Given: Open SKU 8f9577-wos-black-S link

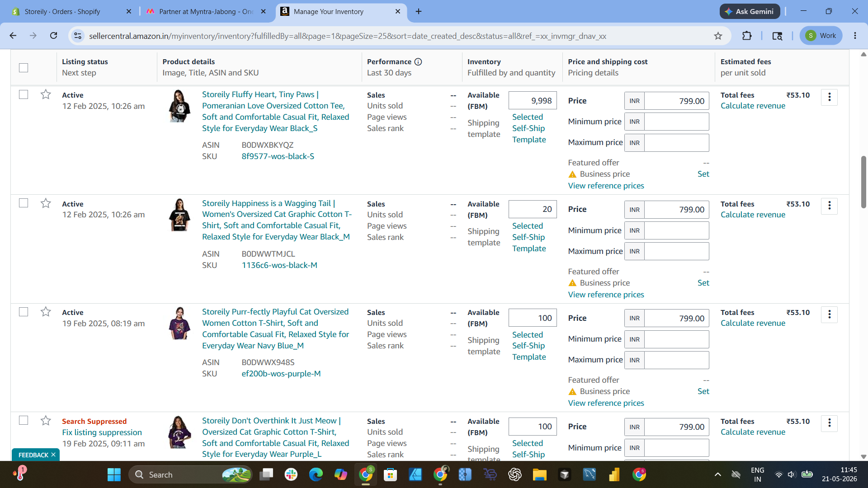Looking at the screenshot, I should [278, 156].
